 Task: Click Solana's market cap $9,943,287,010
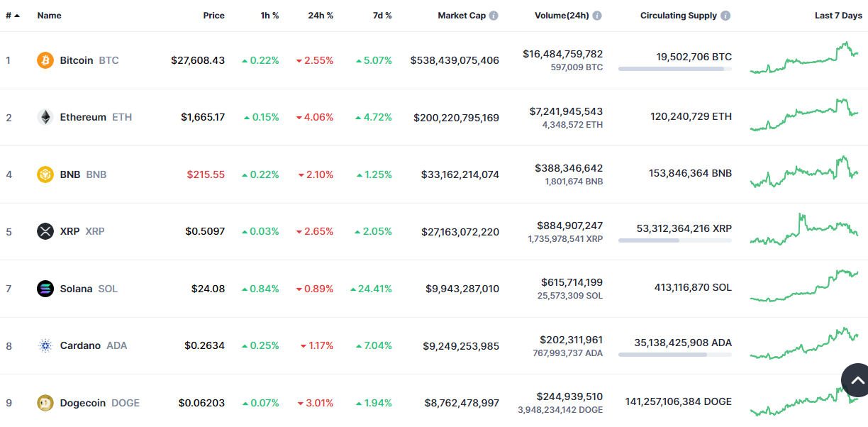click(462, 289)
